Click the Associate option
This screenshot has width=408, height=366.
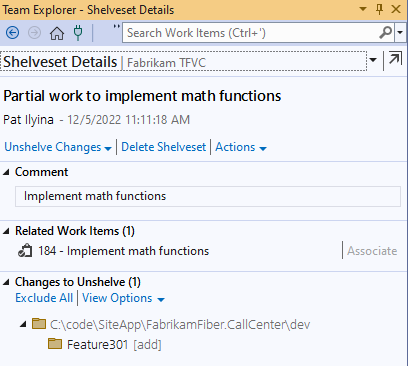coord(372,251)
